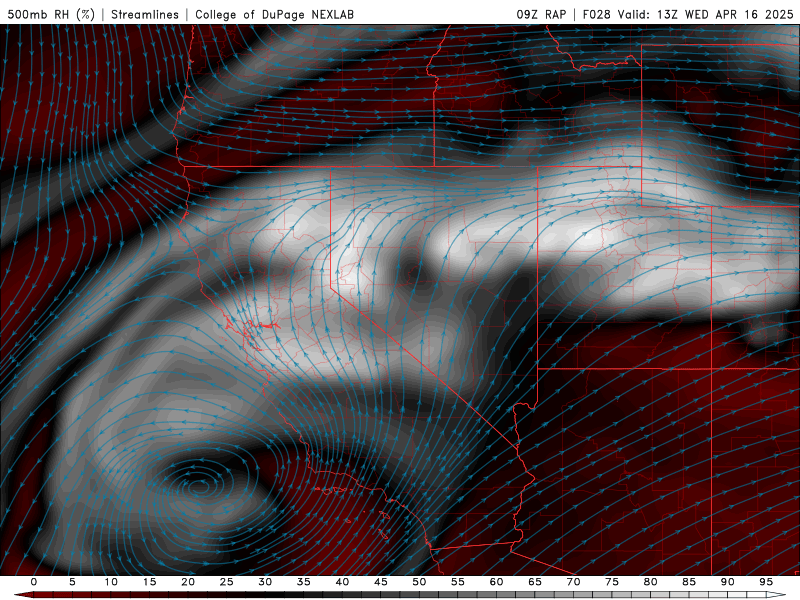Select the colorbar label "35"
800x600 pixels.
[304, 582]
